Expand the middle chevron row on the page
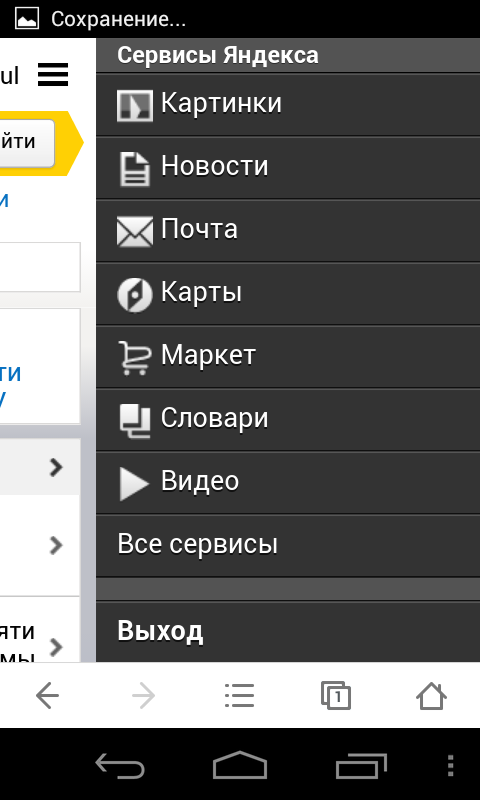The height and width of the screenshot is (800, 480). click(57, 545)
